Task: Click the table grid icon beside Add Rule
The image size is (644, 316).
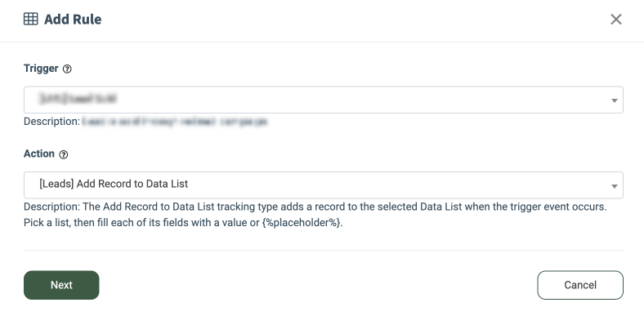Action: (x=31, y=19)
